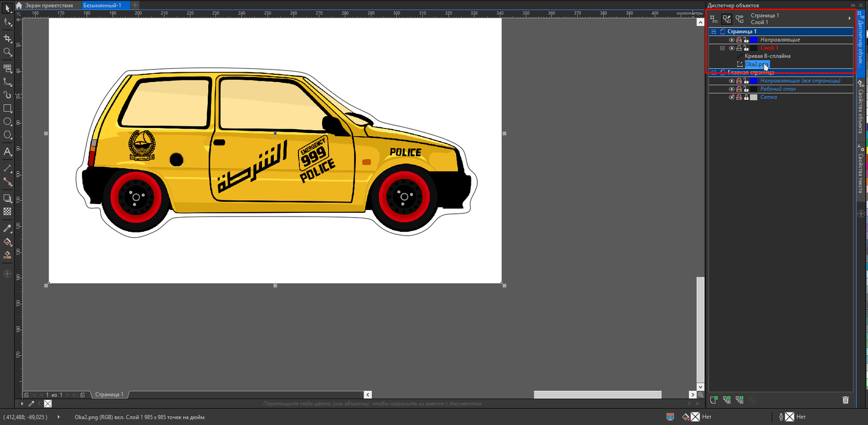
Task: Toggle the print icon for Рабочий стол
Action: (x=739, y=89)
